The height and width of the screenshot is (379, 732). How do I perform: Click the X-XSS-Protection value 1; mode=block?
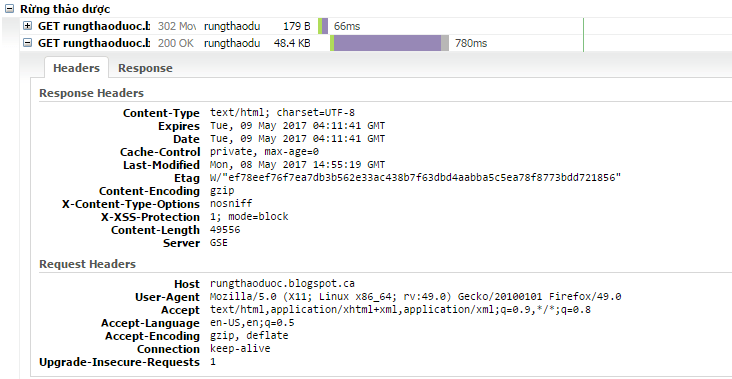pyautogui.click(x=249, y=217)
